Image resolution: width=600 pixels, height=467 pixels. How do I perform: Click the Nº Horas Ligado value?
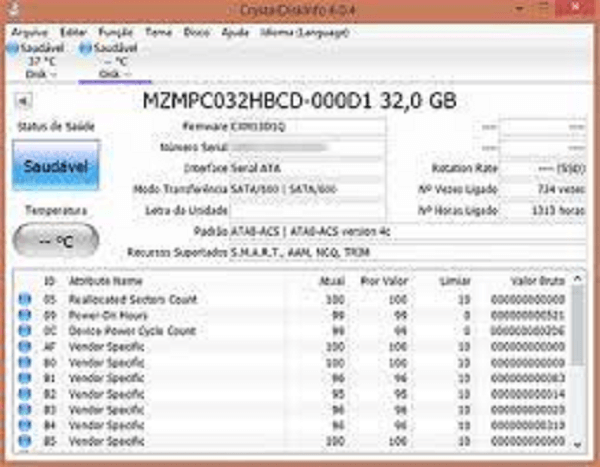[542, 210]
